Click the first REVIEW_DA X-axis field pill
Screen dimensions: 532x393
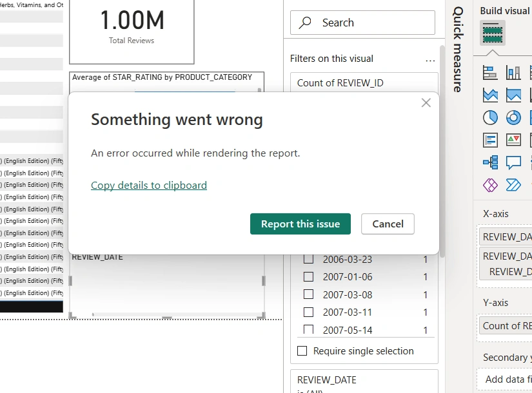506,236
